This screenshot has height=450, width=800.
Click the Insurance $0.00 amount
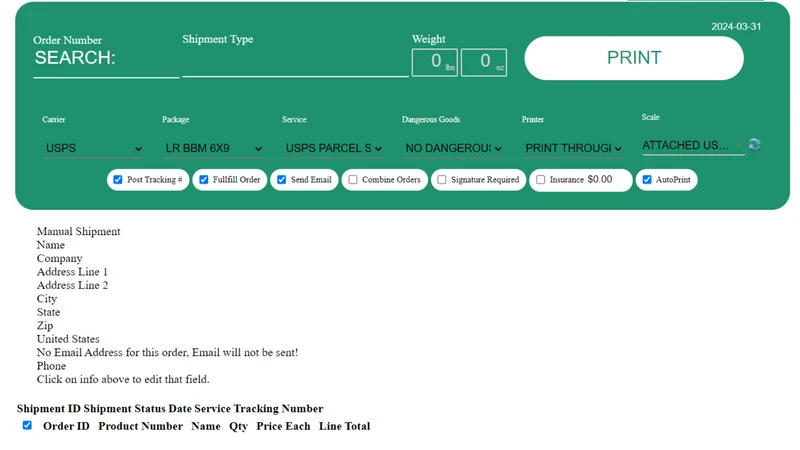point(599,180)
